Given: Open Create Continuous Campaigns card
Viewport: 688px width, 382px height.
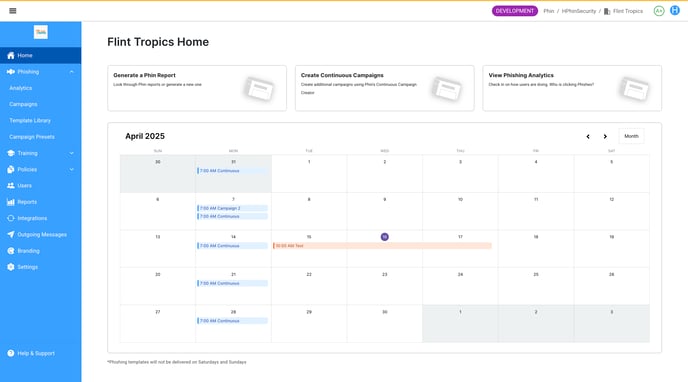Looking at the screenshot, I should tap(384, 88).
